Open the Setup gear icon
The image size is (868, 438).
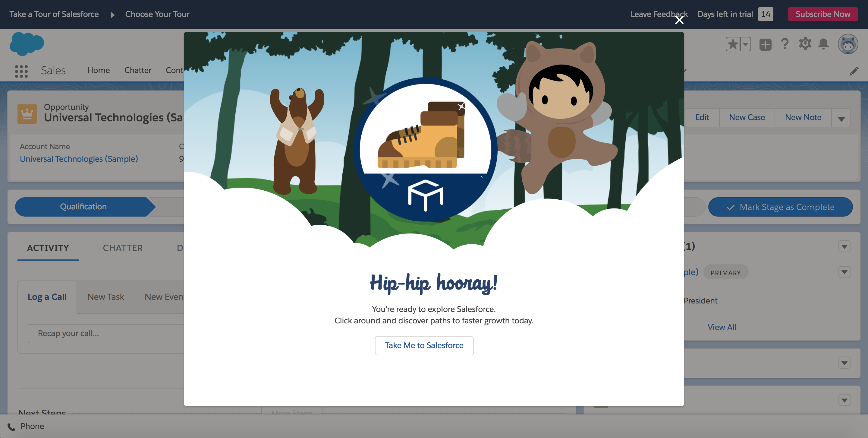[805, 44]
